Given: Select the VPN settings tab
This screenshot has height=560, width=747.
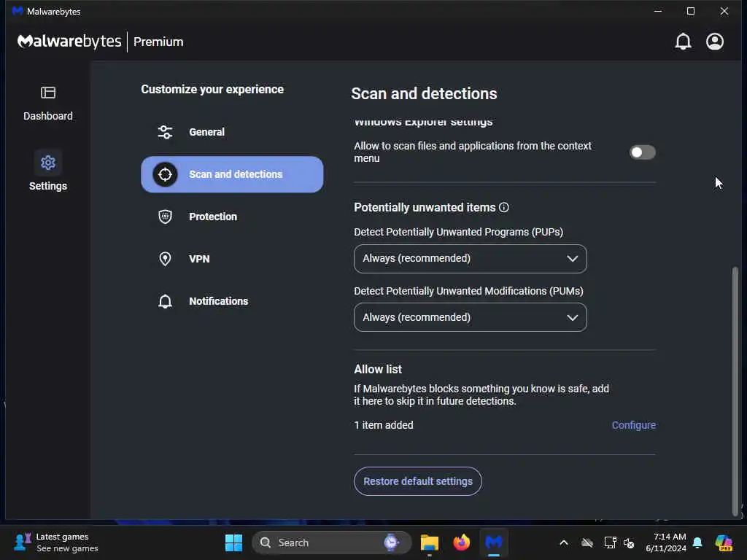Looking at the screenshot, I should click(x=232, y=259).
